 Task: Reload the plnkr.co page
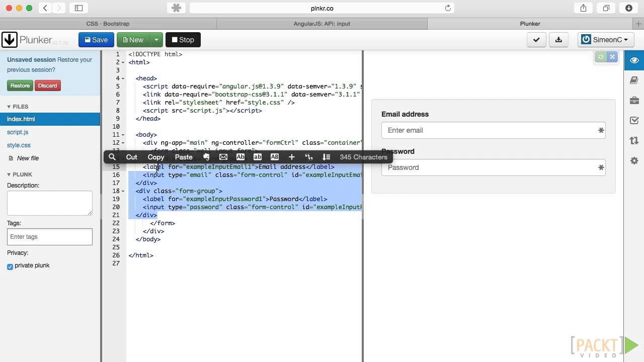click(448, 8)
